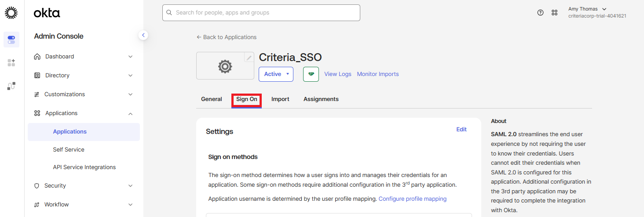
Task: Expand the Workflow menu chevron
Action: pos(130,205)
